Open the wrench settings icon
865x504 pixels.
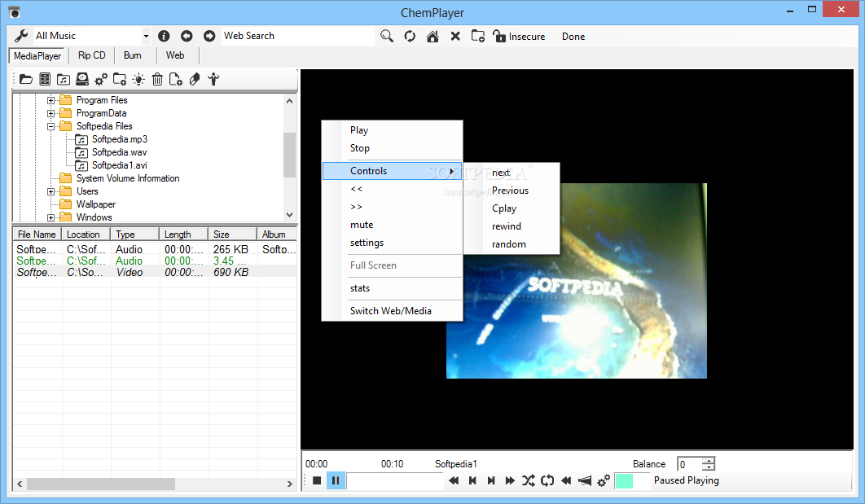point(21,36)
